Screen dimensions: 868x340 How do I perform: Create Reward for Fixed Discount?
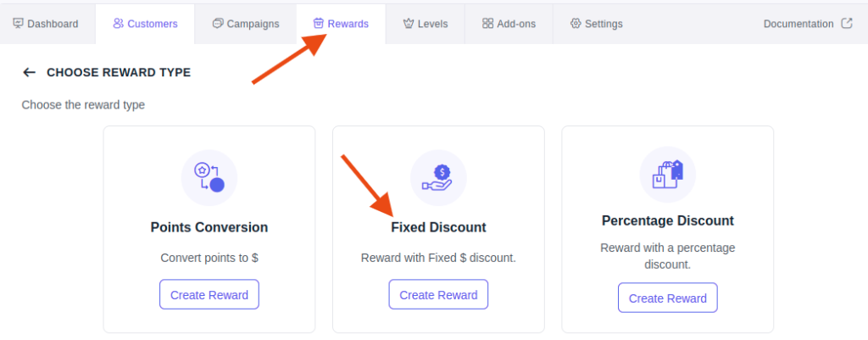[438, 294]
